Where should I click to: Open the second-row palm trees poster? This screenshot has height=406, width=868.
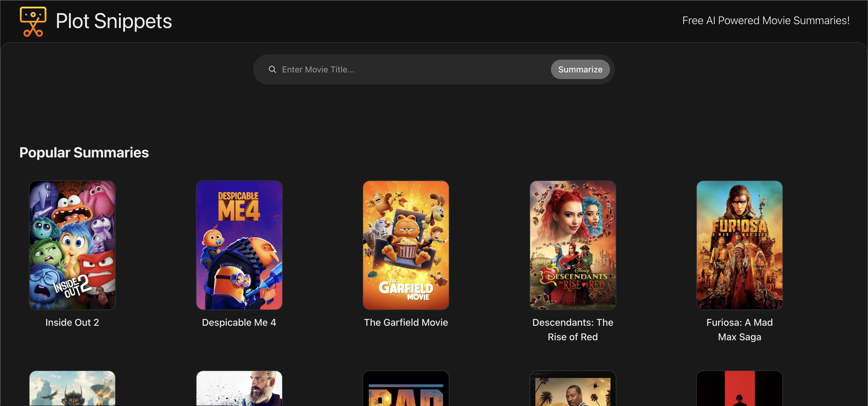[x=573, y=389]
